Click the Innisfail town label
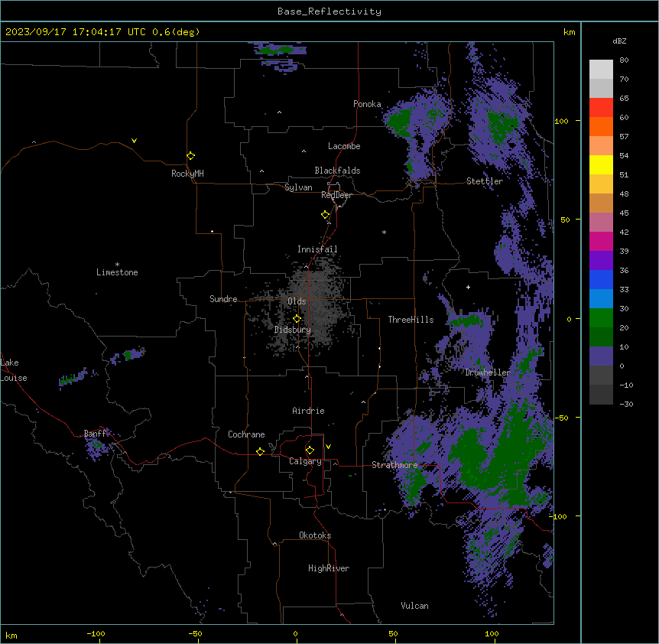This screenshot has height=644, width=659. coord(317,249)
